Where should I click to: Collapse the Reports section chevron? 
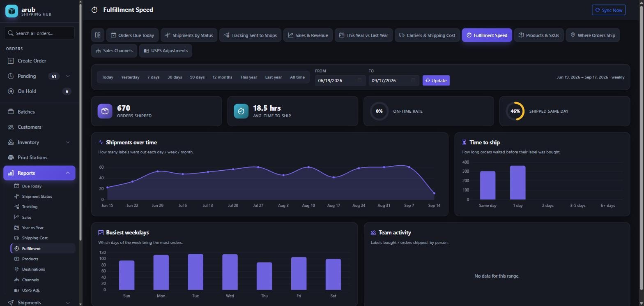point(68,173)
